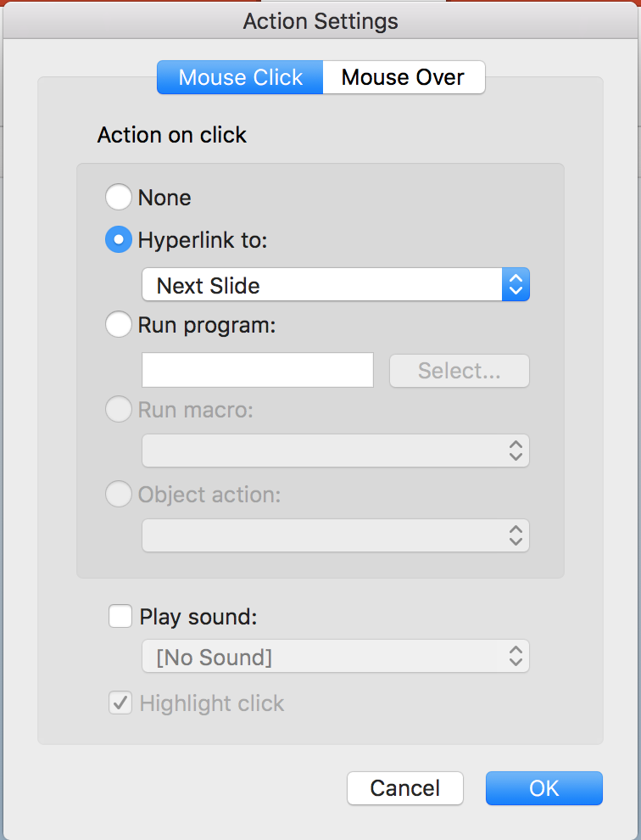The image size is (641, 840).
Task: Open the Next Slide hyperlink dropdown
Action: [336, 284]
